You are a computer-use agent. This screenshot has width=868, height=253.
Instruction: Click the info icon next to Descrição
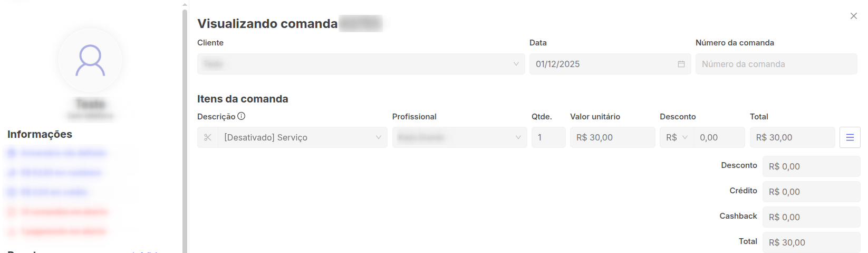pos(242,116)
